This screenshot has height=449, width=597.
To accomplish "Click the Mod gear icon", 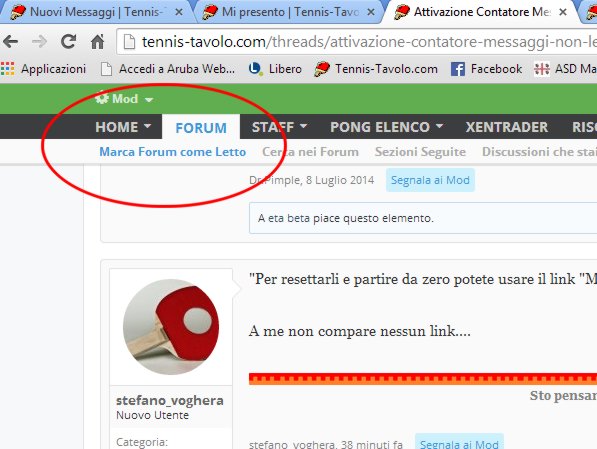I will click(102, 98).
